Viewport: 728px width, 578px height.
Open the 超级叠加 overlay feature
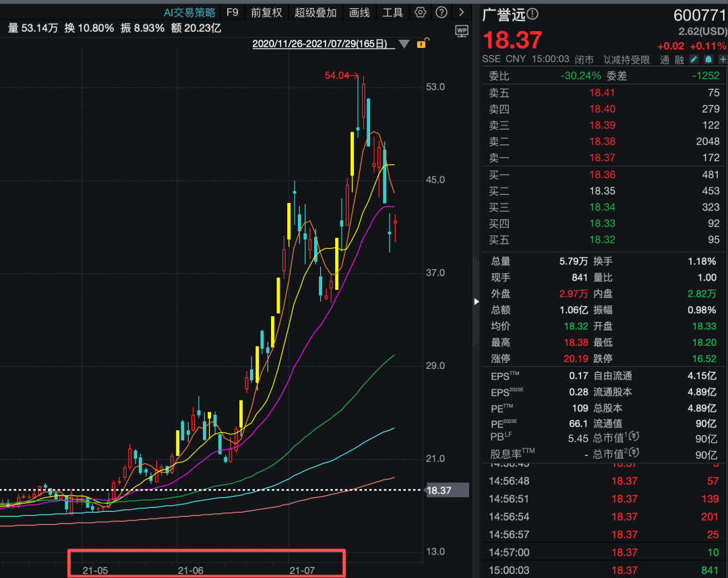[x=315, y=12]
